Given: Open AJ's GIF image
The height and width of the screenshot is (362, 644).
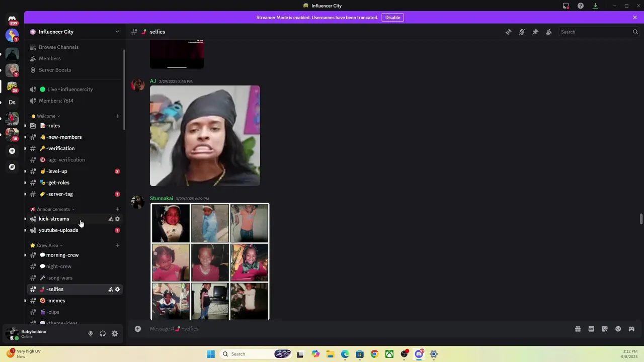Looking at the screenshot, I should (205, 136).
